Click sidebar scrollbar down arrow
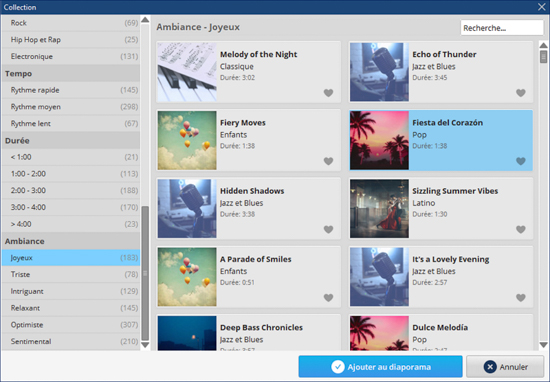This screenshot has height=382, width=550. pyautogui.click(x=145, y=345)
